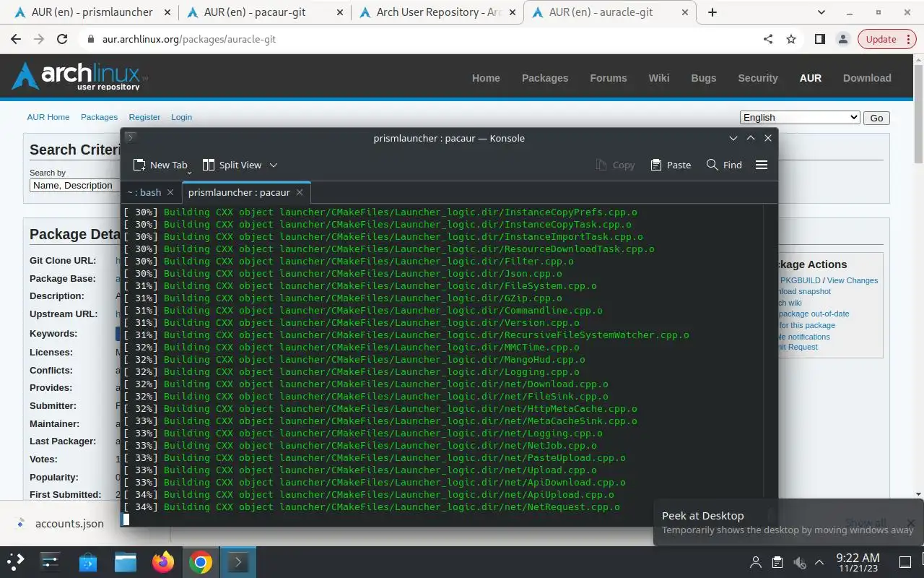Open the clock showing 9:22 AM
This screenshot has width=924, height=578.
click(858, 562)
